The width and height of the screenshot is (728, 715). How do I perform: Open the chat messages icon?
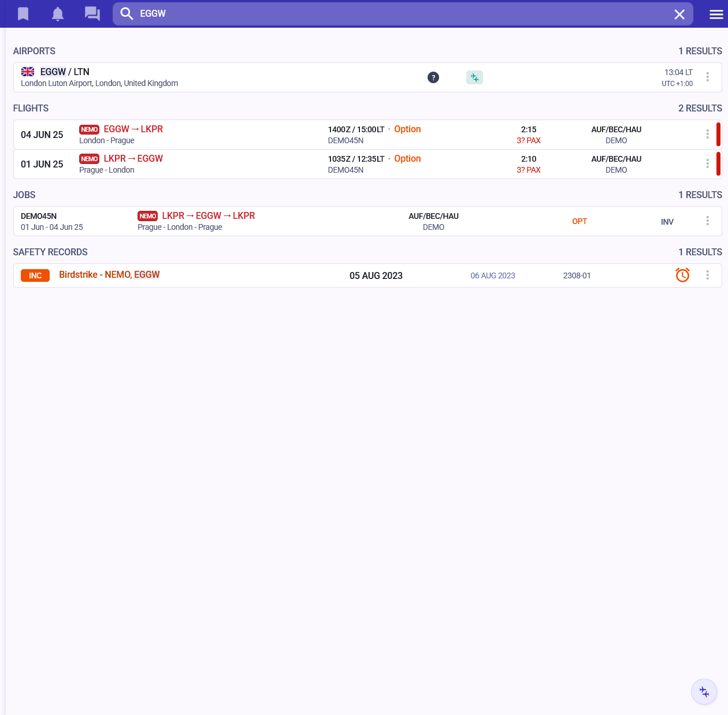(92, 14)
